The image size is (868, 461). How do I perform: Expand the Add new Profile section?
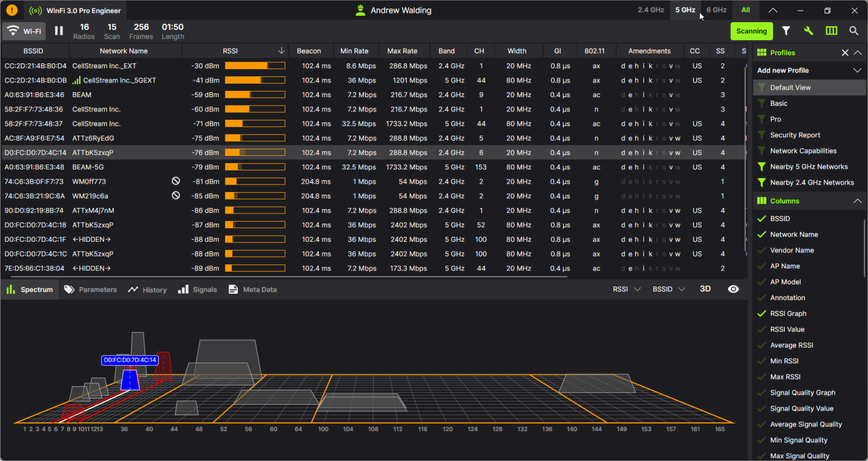click(x=858, y=70)
